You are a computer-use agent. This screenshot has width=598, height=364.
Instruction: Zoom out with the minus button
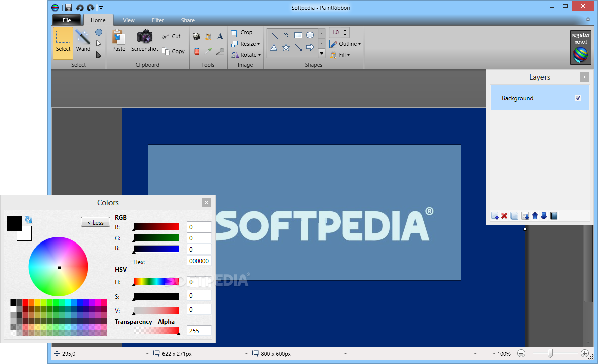pyautogui.click(x=521, y=354)
